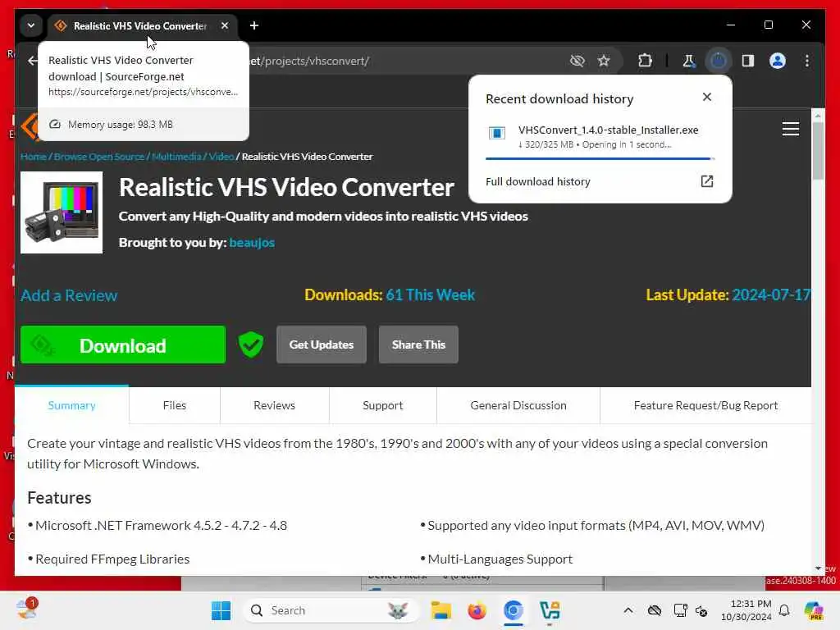Click the page vertical scrollbar thumb
The width and height of the screenshot is (840, 630).
tap(818, 151)
